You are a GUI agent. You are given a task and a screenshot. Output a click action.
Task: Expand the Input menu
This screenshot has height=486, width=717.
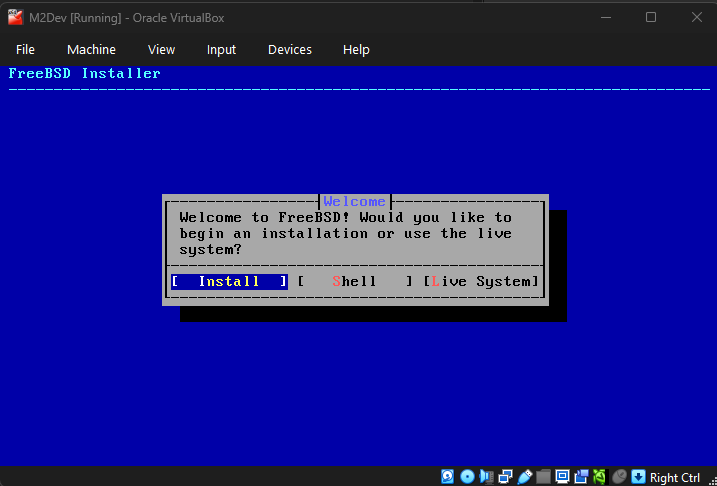[221, 49]
